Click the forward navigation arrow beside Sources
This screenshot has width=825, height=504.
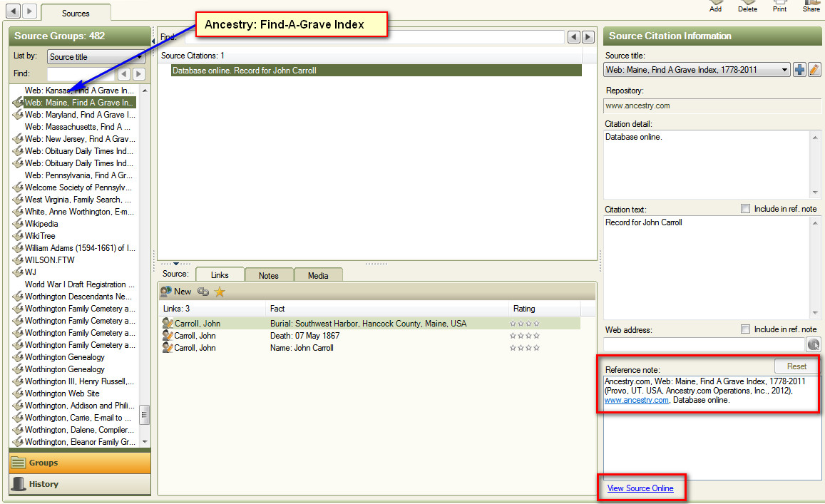coord(29,11)
